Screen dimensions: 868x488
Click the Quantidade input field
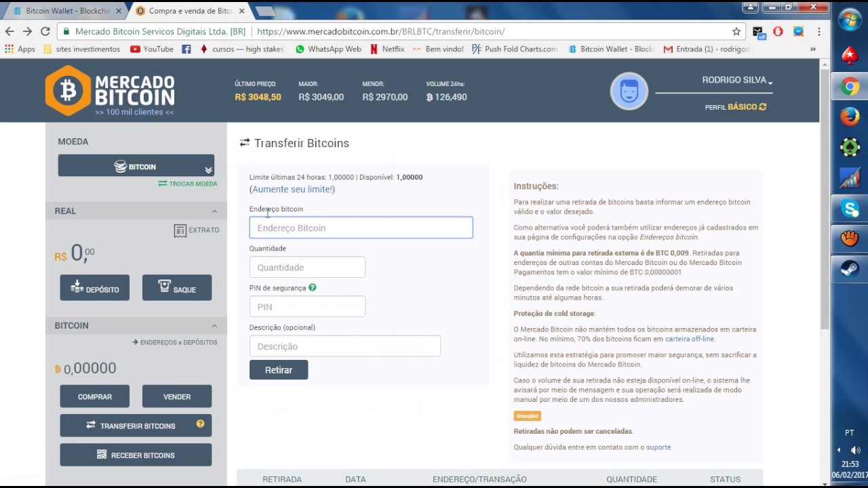coord(307,267)
